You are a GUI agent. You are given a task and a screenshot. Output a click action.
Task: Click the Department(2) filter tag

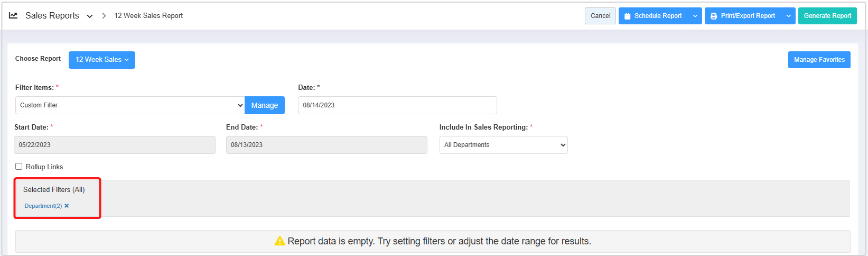click(43, 206)
